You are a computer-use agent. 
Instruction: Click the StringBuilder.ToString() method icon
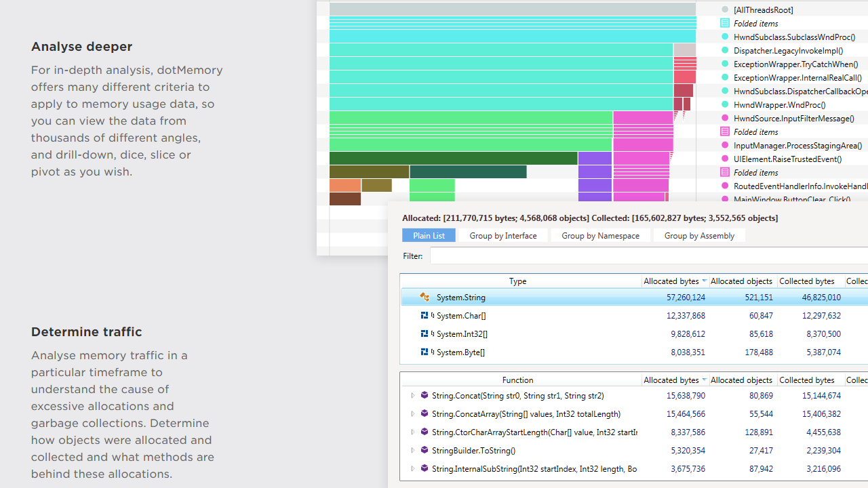[x=425, y=451]
